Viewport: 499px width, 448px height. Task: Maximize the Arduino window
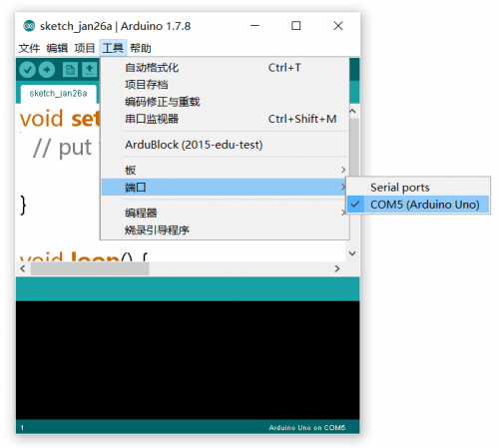[x=296, y=26]
